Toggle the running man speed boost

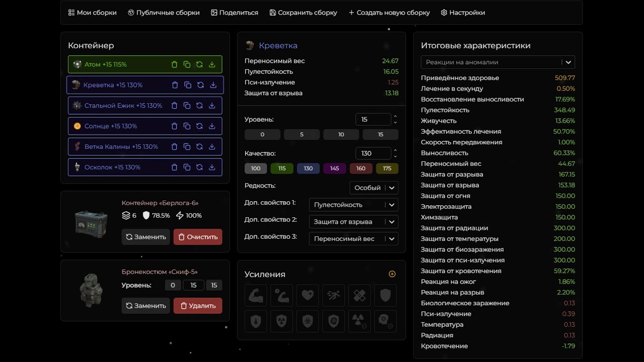pyautogui.click(x=334, y=296)
